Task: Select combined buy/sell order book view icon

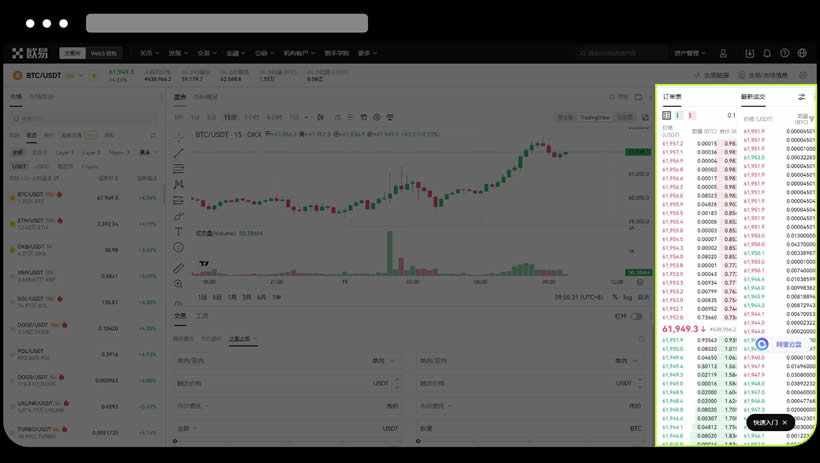Action: (x=667, y=116)
